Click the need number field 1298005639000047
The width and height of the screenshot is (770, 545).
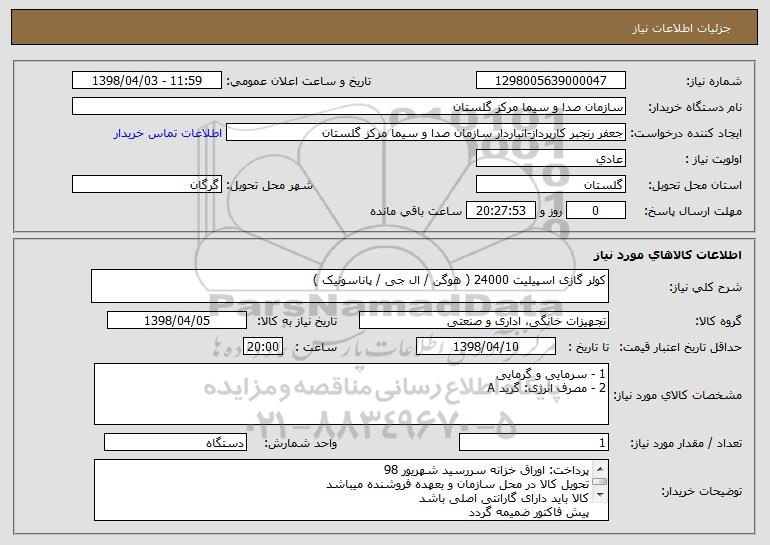tap(550, 80)
